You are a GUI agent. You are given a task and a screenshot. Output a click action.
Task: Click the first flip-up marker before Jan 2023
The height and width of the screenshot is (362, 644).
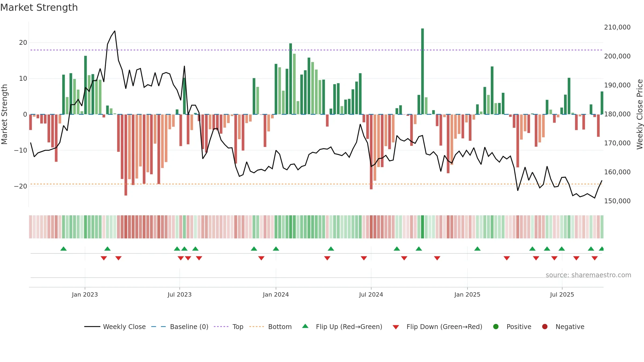pyautogui.click(x=64, y=249)
